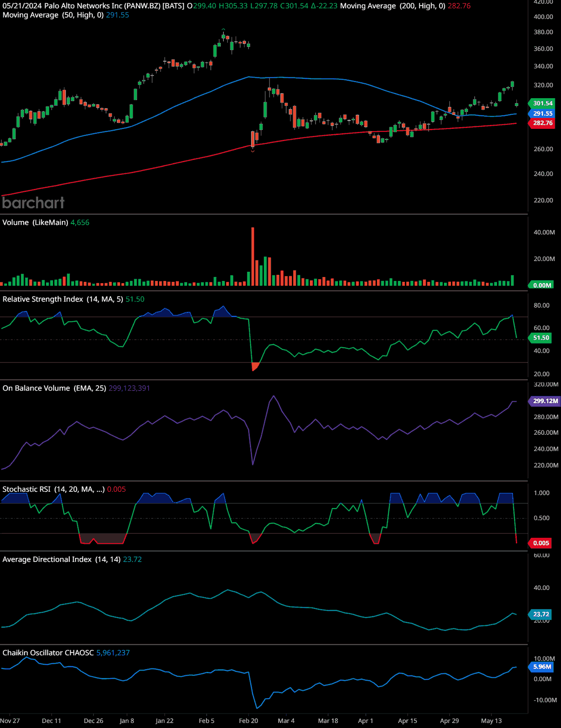Click the 0.00M volume axis tag

coord(542,285)
